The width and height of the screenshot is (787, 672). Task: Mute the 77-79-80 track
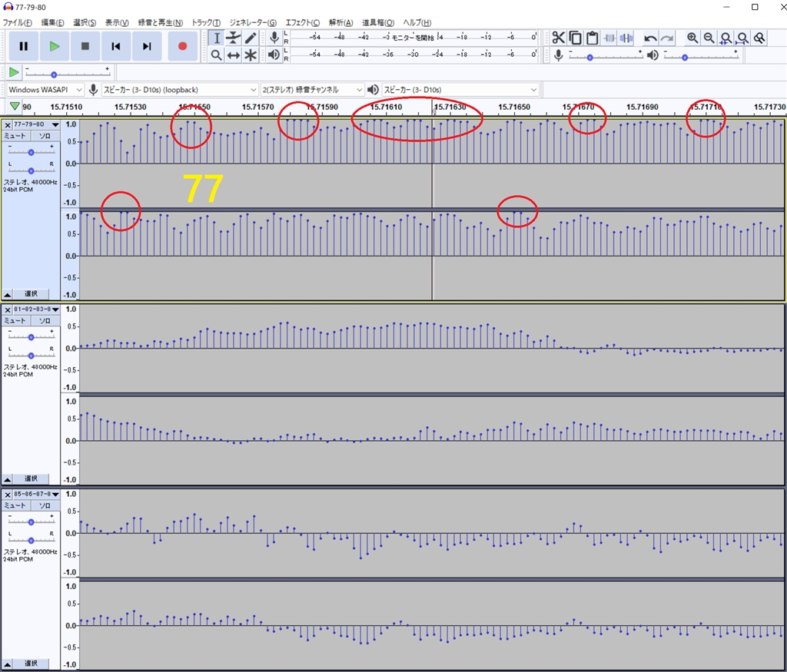pyautogui.click(x=15, y=136)
